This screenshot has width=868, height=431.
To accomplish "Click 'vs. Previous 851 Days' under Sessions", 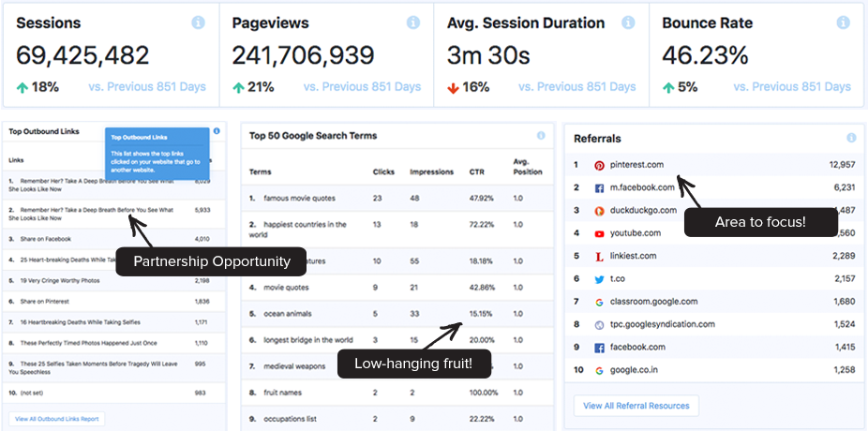I will (x=146, y=87).
